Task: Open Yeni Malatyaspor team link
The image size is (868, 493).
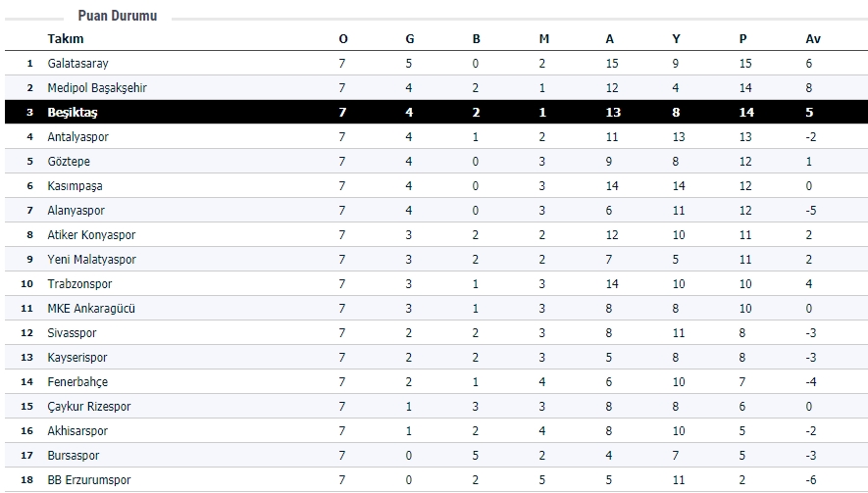Action: 91,260
